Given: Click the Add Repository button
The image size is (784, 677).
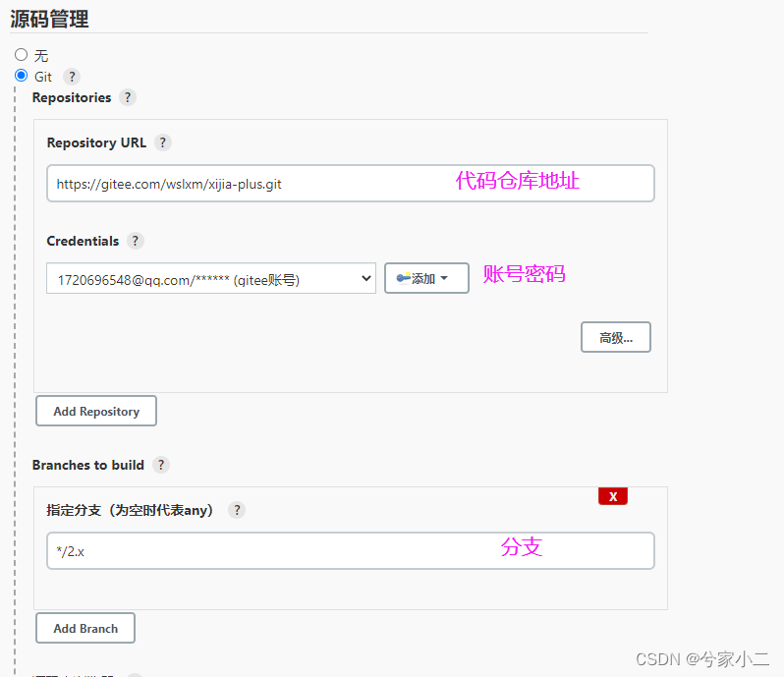Looking at the screenshot, I should click(x=96, y=411).
